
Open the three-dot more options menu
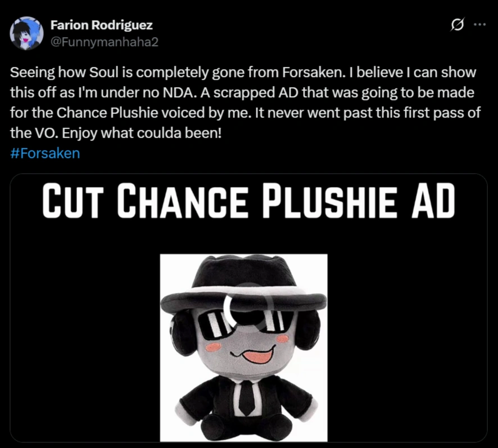479,25
